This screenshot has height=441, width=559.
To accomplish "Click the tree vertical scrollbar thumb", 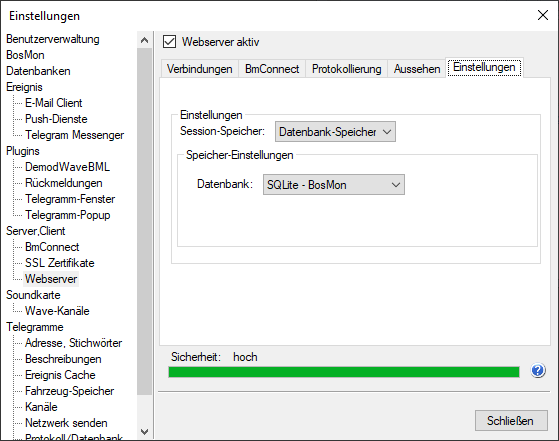I will tap(144, 221).
